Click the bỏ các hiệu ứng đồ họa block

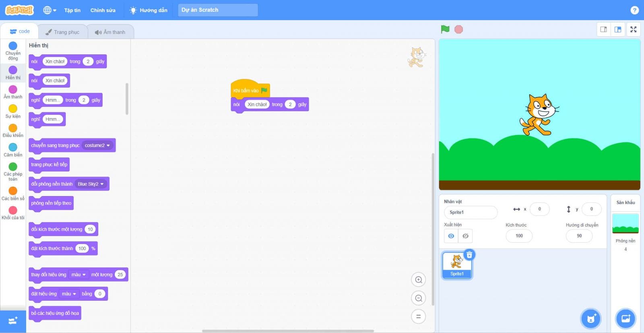point(55,313)
